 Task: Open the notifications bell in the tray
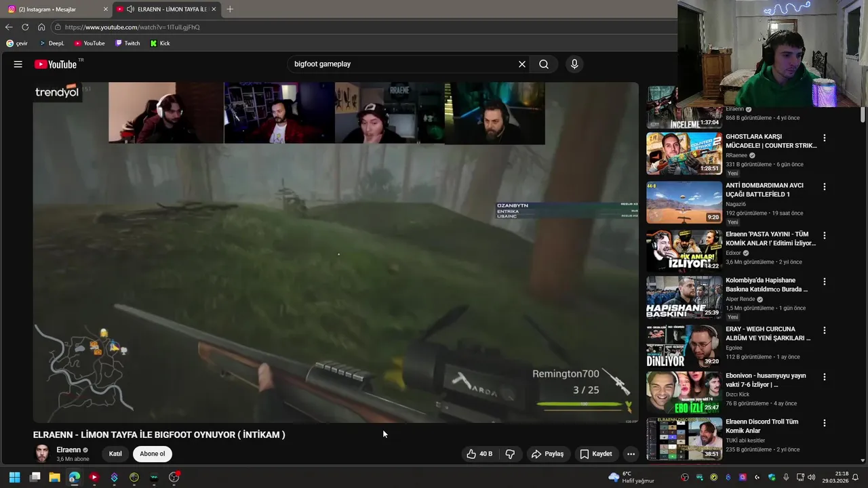(856, 477)
